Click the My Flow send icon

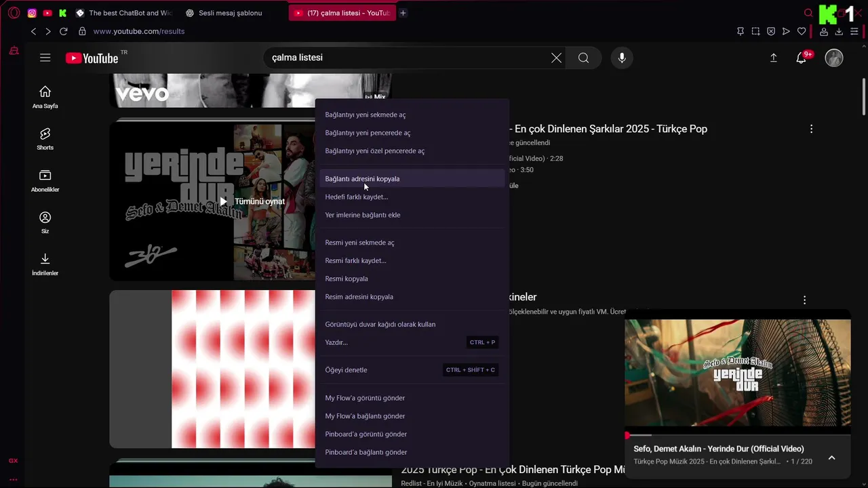(x=786, y=31)
